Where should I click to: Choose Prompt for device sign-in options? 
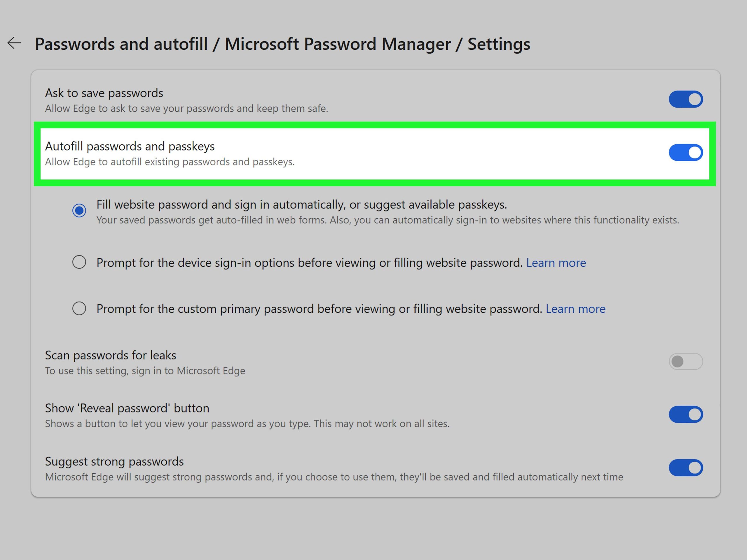(79, 262)
